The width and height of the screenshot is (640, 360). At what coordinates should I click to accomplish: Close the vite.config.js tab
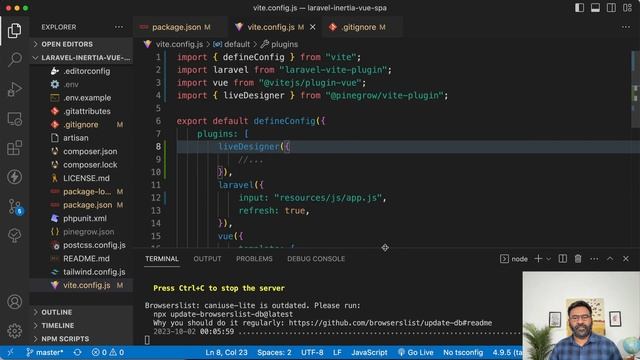tap(313, 27)
